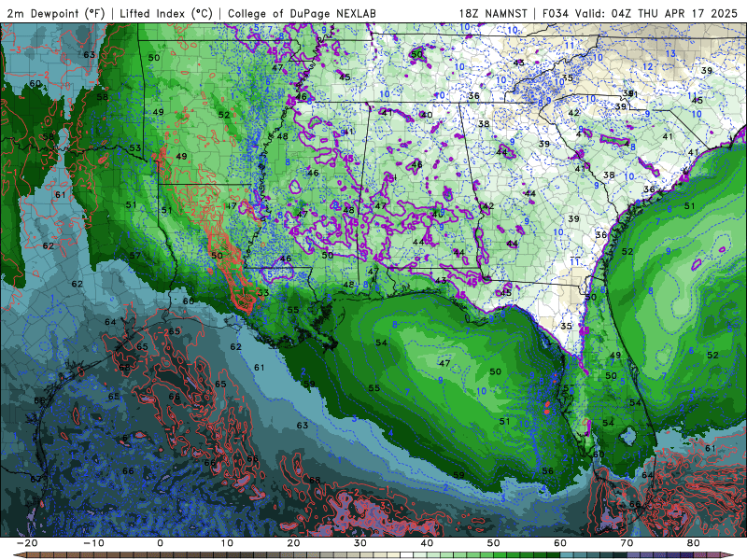Click the blue 13 lifted index label
Screen dimensions: 747x560
click(670, 54)
